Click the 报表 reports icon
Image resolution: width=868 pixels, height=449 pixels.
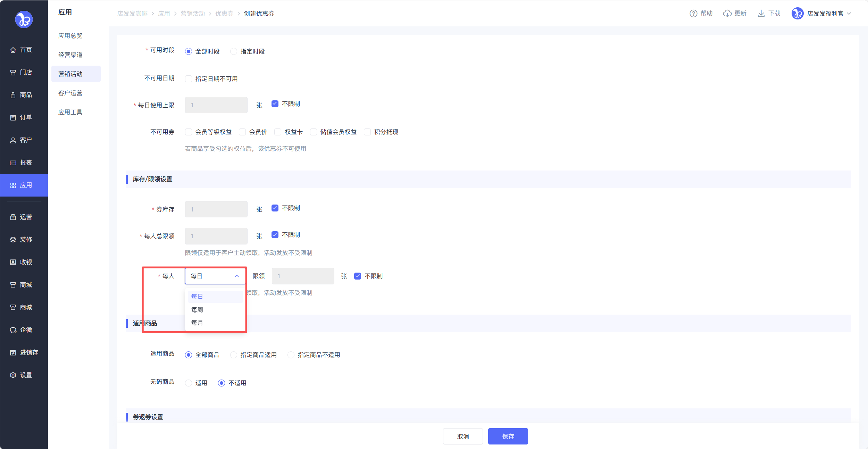click(x=13, y=163)
